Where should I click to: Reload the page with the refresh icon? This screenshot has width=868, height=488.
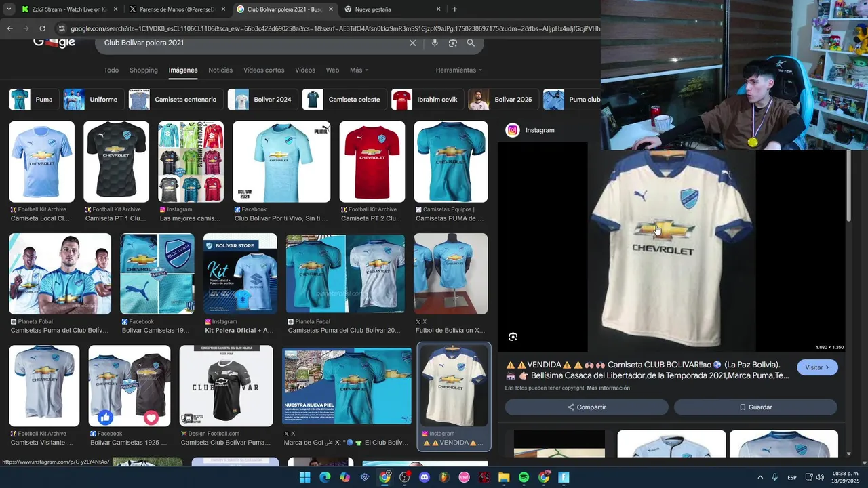(42, 28)
